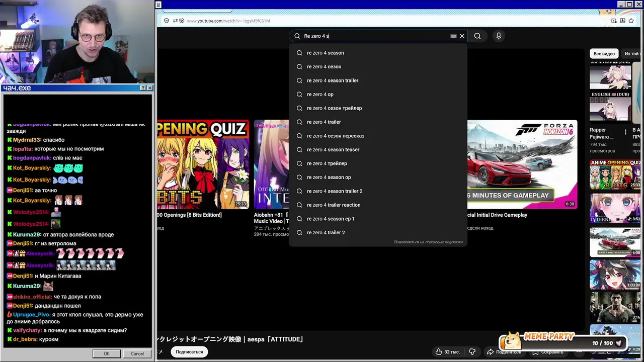
Task: Open the on-screen keyboard icon in search box
Action: click(x=453, y=36)
